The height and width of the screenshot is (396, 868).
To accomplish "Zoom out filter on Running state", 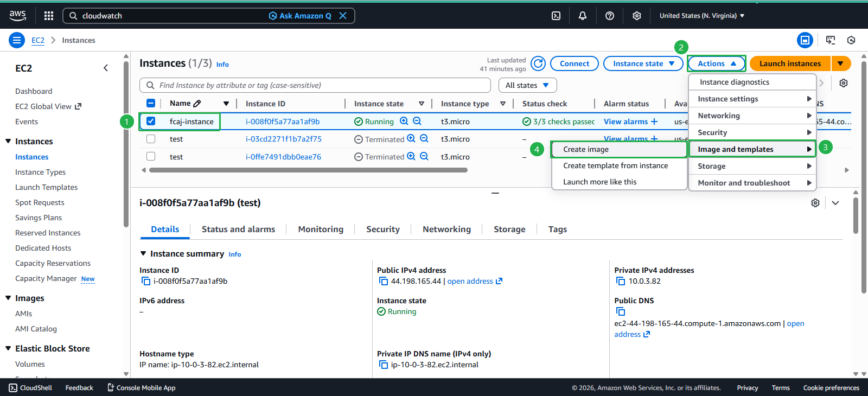I will [417, 121].
